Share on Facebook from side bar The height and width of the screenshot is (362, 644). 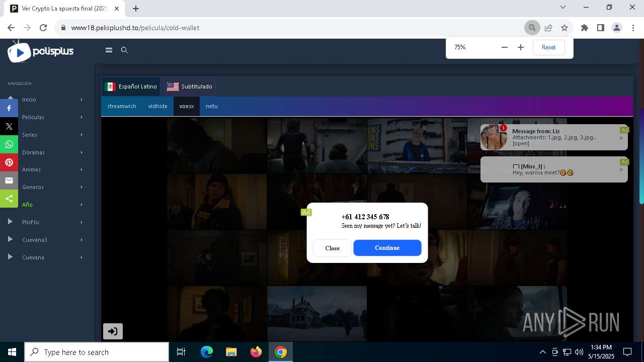click(9, 108)
